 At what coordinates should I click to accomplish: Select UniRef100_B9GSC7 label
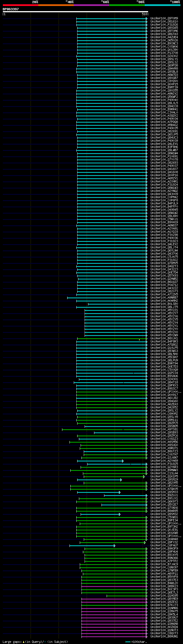coord(164,389)
